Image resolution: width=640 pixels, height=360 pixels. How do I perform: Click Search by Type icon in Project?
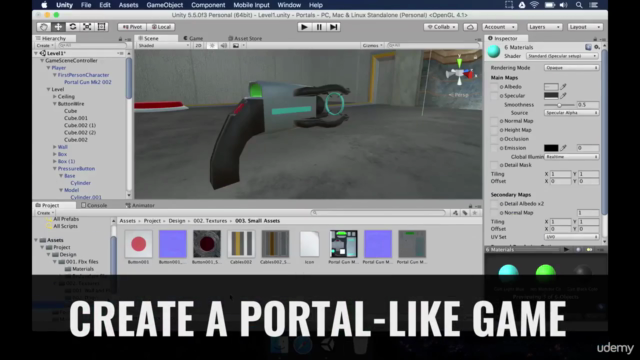pos(455,213)
